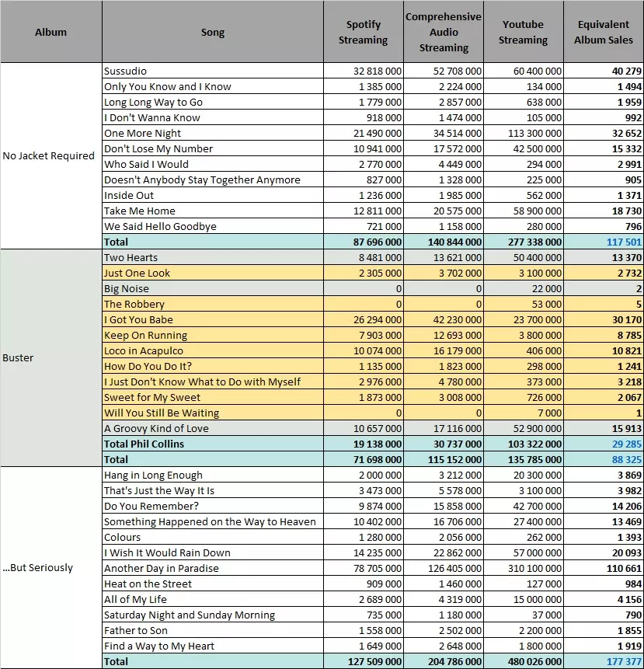The height and width of the screenshot is (669, 644).
Task: Click the 177 377 total album sales value
Action: [x=604, y=662]
